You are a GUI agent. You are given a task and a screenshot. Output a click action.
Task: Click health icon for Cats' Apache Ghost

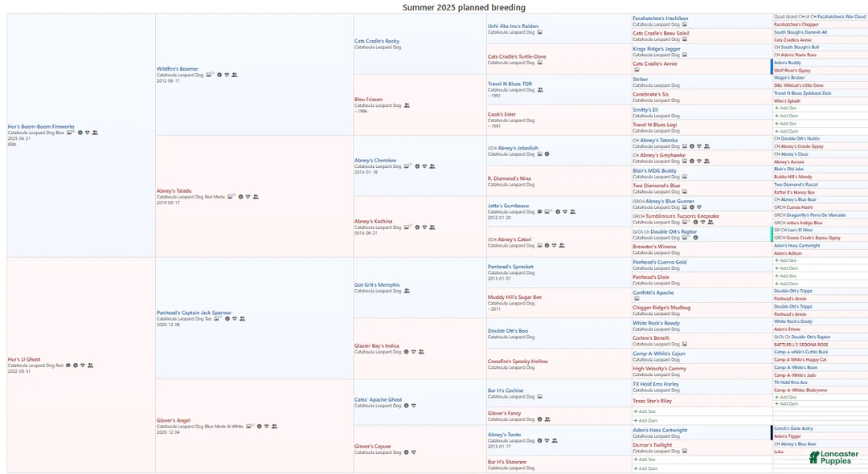414,406
